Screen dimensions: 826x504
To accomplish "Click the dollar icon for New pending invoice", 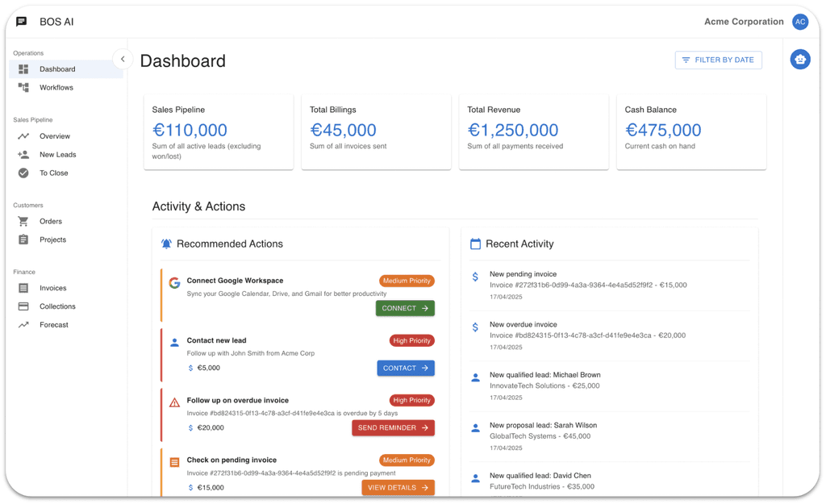I will point(475,277).
